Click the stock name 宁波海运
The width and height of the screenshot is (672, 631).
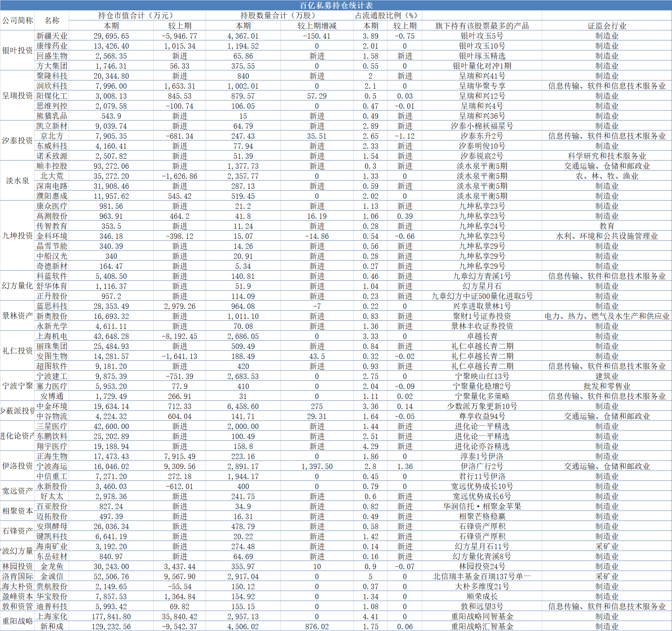pos(52,466)
